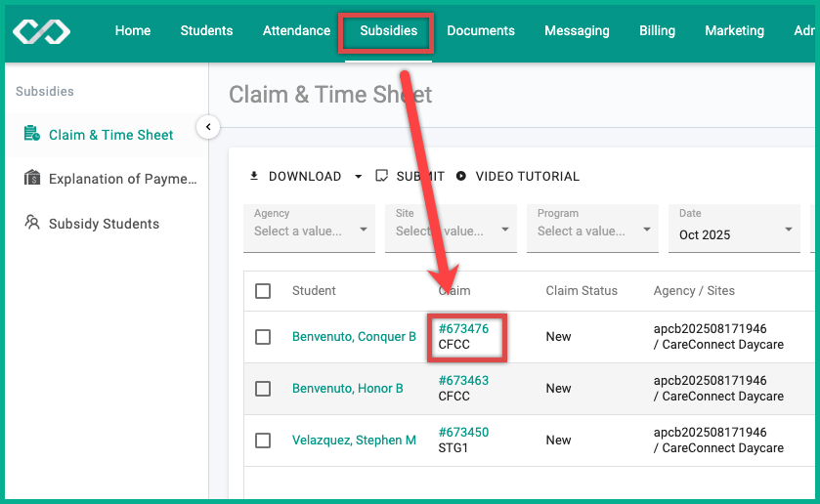
Task: Open claim #673463 link
Action: pyautogui.click(x=463, y=380)
